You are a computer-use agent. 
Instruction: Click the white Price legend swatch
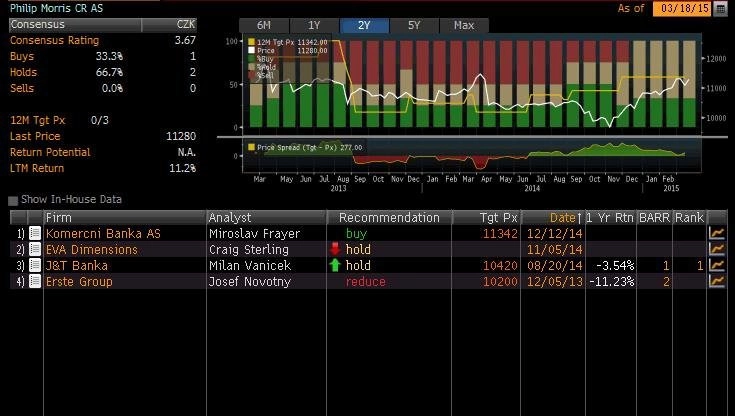click(251, 50)
